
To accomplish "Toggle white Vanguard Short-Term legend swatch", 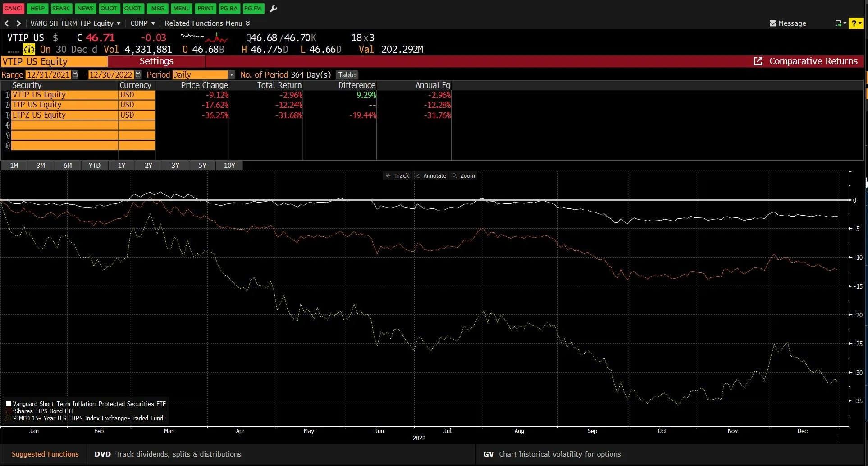I will pyautogui.click(x=8, y=403).
